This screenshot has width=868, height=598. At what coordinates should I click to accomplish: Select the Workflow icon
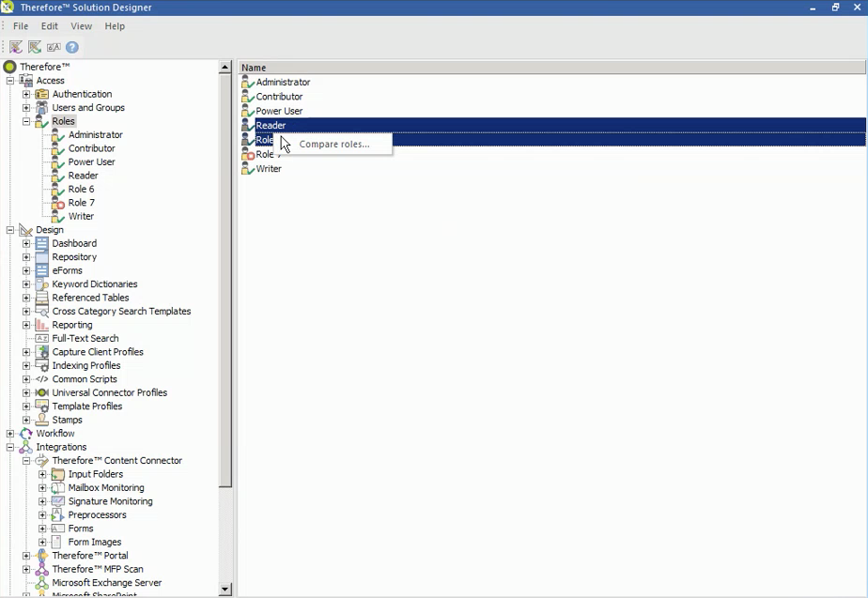coord(24,433)
